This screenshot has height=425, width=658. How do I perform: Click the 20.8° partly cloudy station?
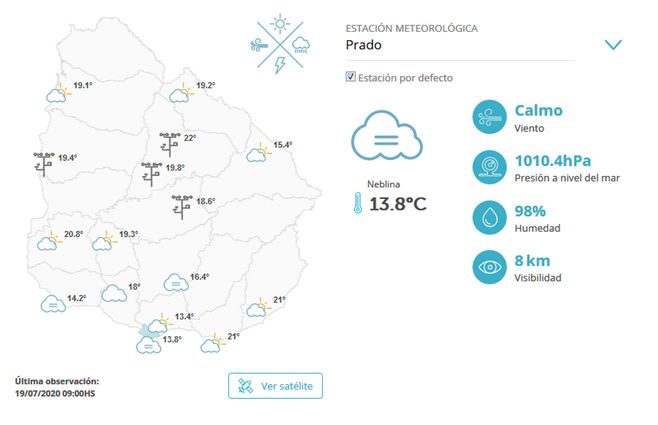[x=48, y=240]
